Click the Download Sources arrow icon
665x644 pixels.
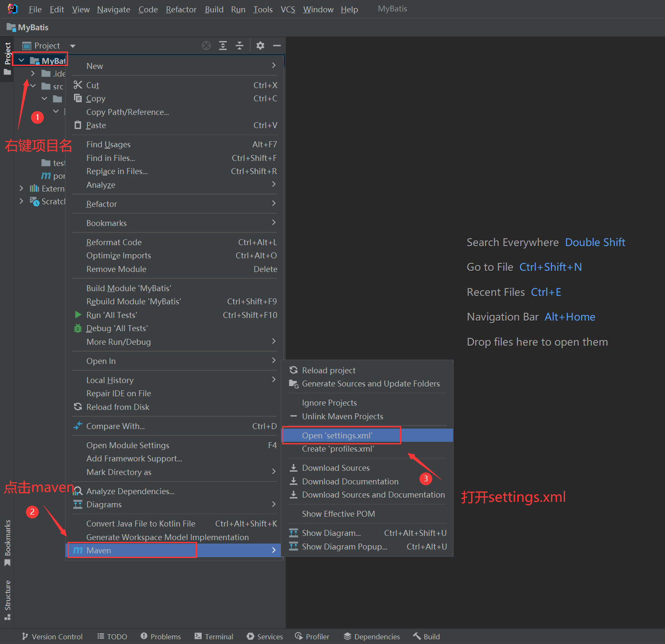[294, 468]
